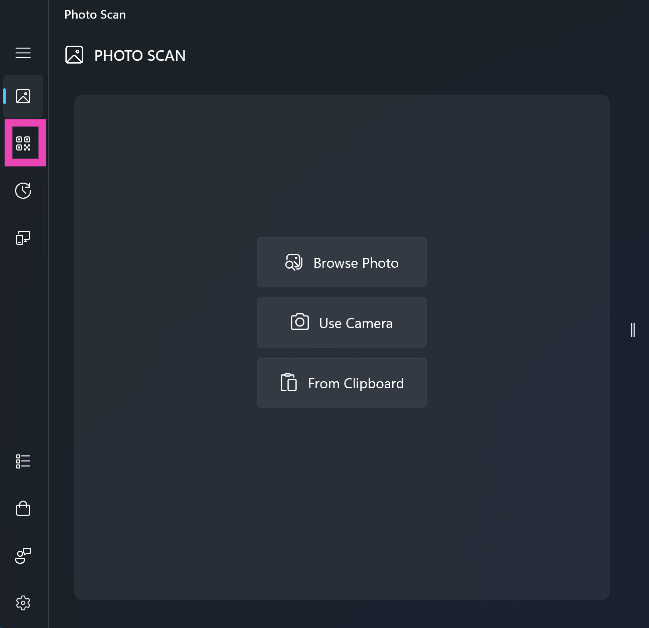The image size is (649, 628).
Task: Open the shopping bag store icon
Action: coord(23,509)
